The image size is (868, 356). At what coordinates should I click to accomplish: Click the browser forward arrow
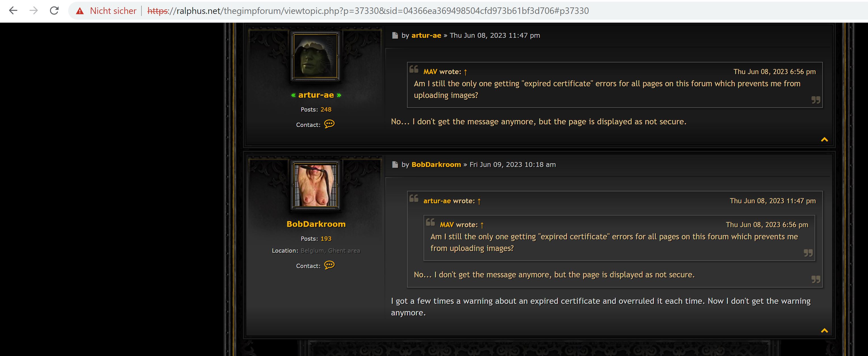(x=34, y=11)
